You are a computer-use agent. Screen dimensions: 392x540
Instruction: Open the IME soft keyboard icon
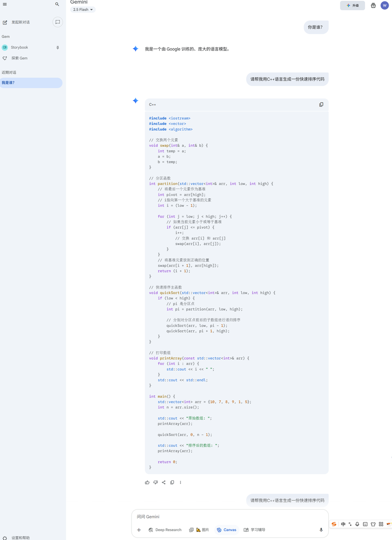365,524
